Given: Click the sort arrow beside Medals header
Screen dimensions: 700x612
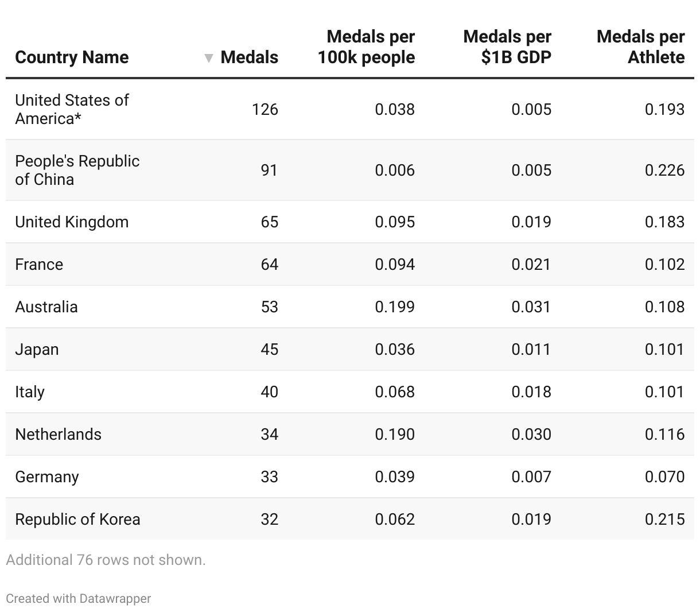Looking at the screenshot, I should pos(209,58).
